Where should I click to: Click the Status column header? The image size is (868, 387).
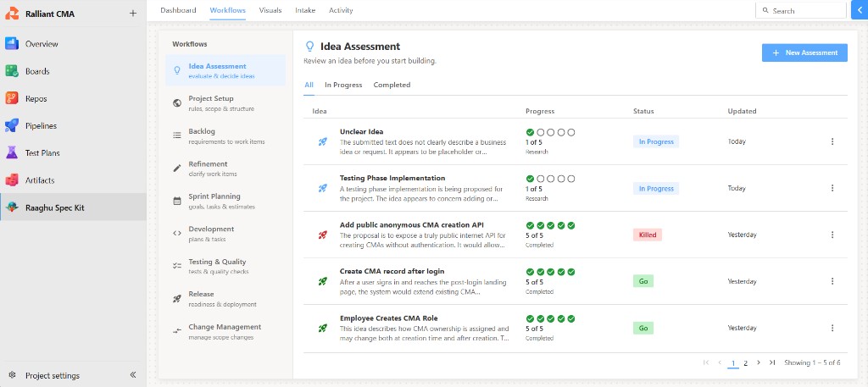click(643, 111)
